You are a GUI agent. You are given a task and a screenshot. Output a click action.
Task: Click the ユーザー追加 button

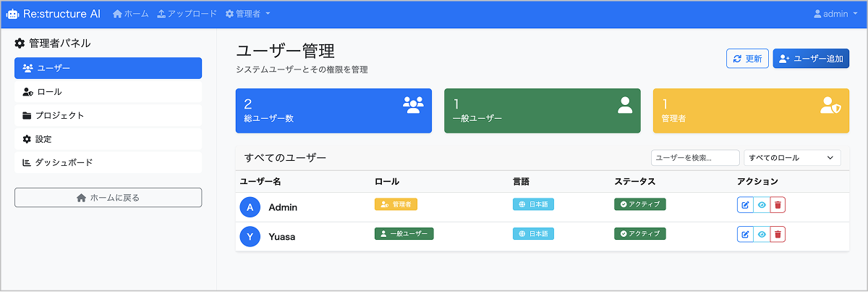(x=811, y=59)
